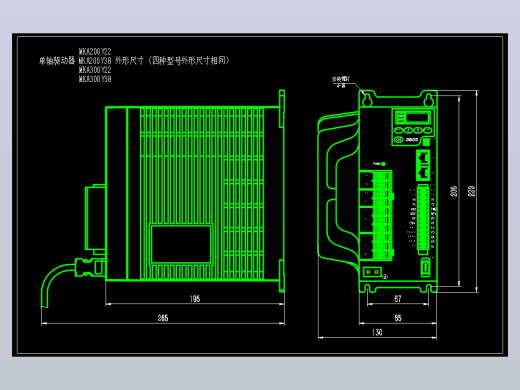Screen dimensions: 520x390
Task: Click the 67 dimension value
Action: [x=398, y=299]
